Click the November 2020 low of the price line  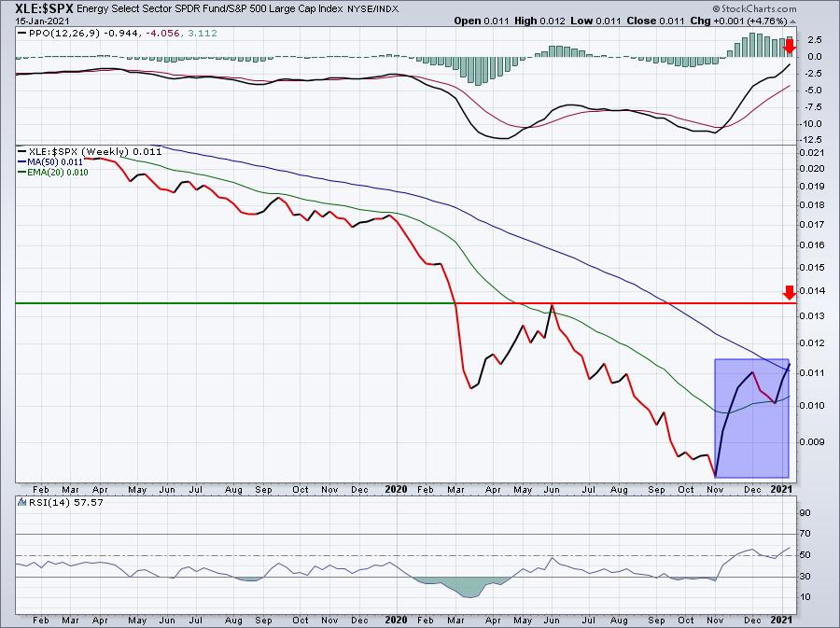pyautogui.click(x=716, y=476)
